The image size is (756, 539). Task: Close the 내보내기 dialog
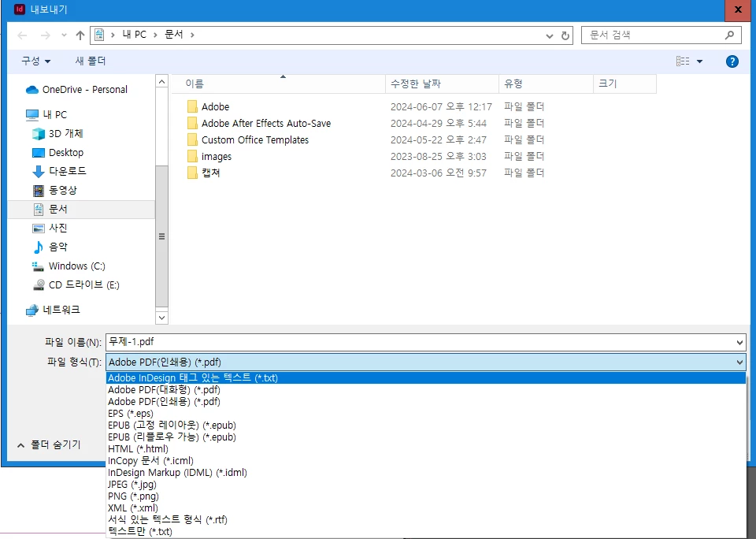(x=738, y=9)
